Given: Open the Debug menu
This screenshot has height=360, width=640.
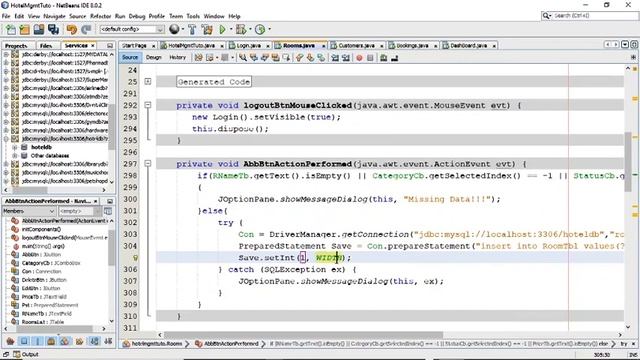Looking at the screenshot, I should [x=137, y=16].
